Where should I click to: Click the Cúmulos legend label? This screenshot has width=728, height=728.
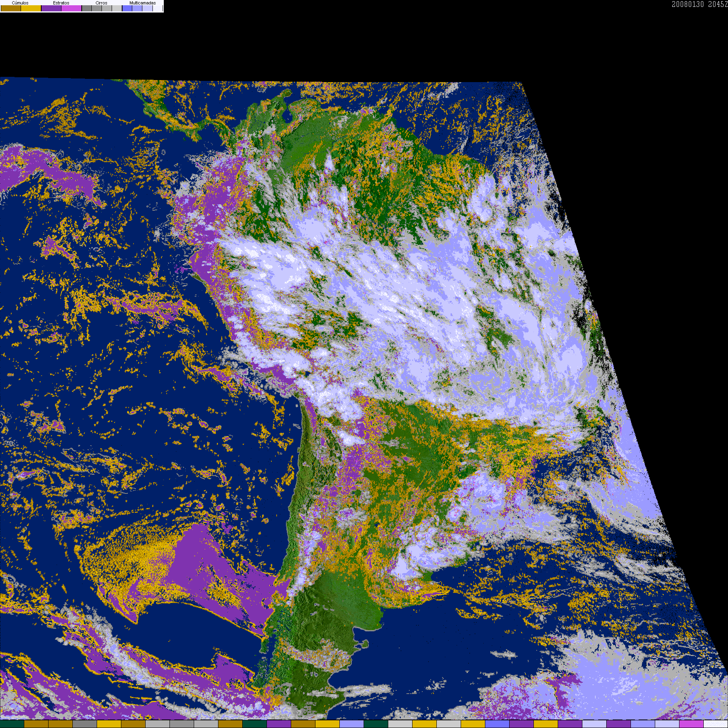click(20, 3)
